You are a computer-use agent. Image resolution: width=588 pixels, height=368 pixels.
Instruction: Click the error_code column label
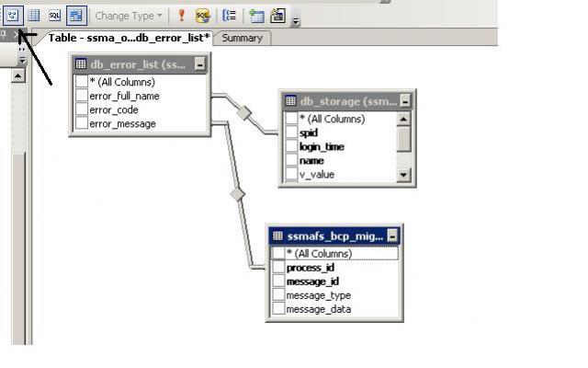click(114, 110)
